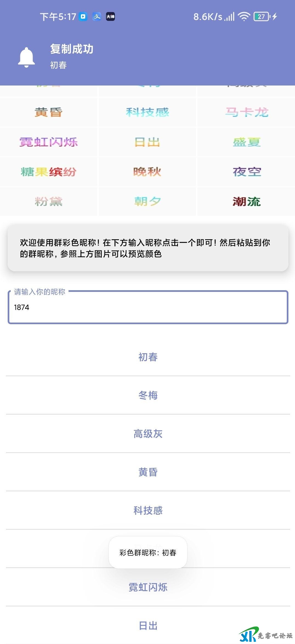Screen dimensions: 295x644
Task: Tap the Wi-Fi status icon
Action: coord(244,17)
